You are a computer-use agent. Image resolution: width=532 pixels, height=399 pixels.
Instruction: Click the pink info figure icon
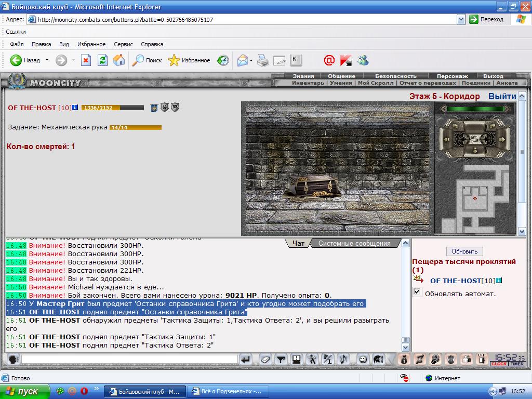[x=404, y=360]
